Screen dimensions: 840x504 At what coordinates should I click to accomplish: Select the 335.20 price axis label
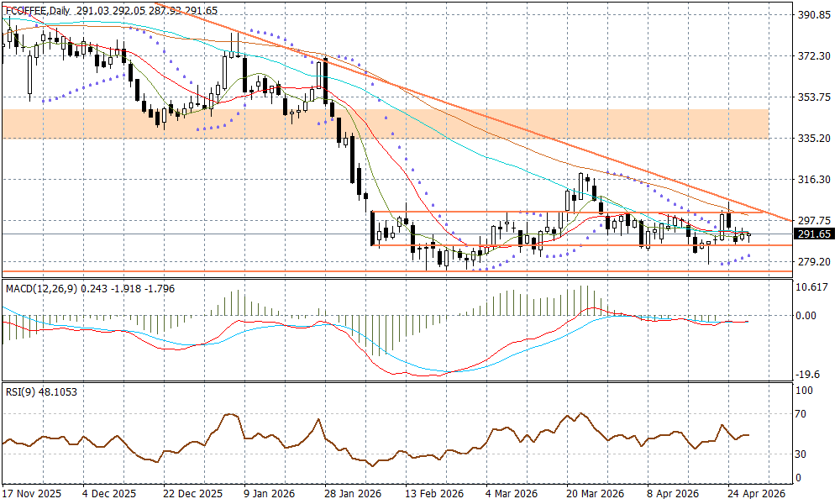click(813, 138)
